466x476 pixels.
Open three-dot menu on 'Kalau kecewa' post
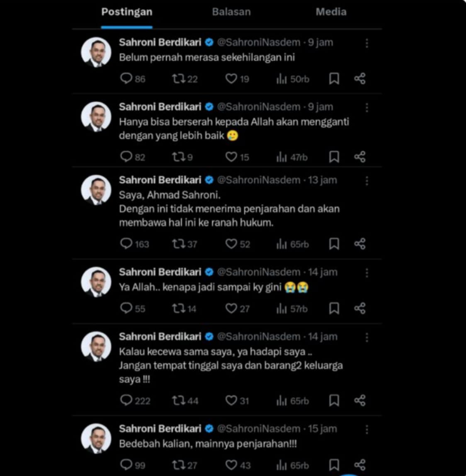(366, 338)
